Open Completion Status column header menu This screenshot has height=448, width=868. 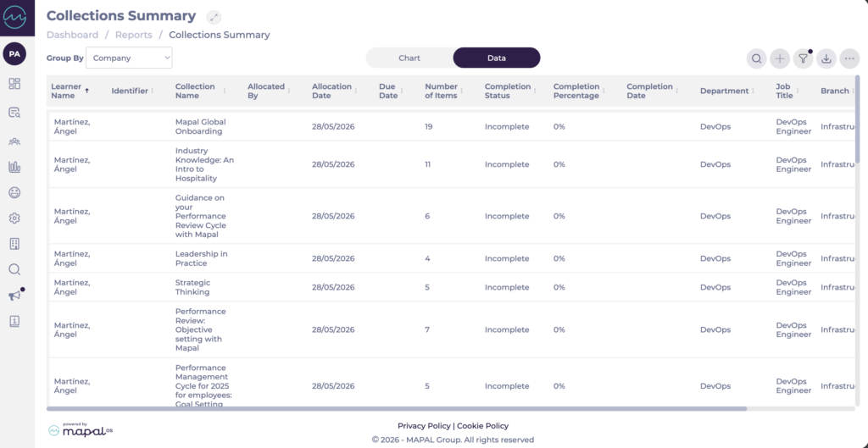(507, 91)
